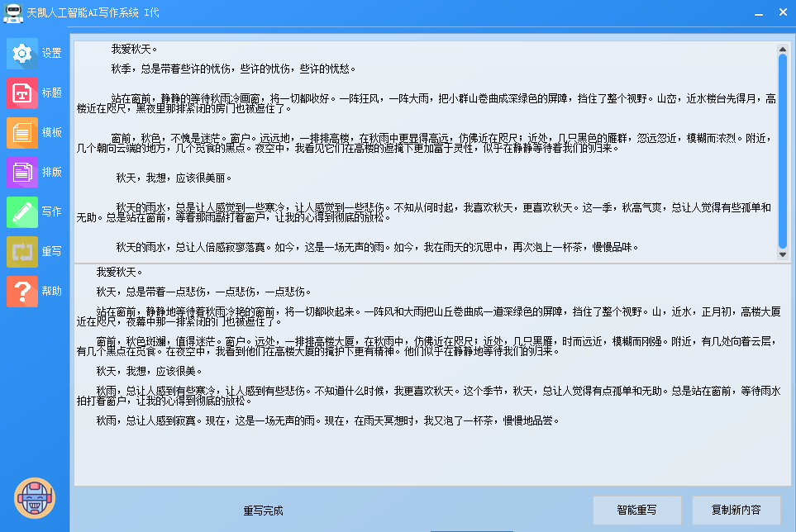Image resolution: width=796 pixels, height=532 pixels.
Task: Click the 帮助 text label in sidebar
Action: pos(52,291)
